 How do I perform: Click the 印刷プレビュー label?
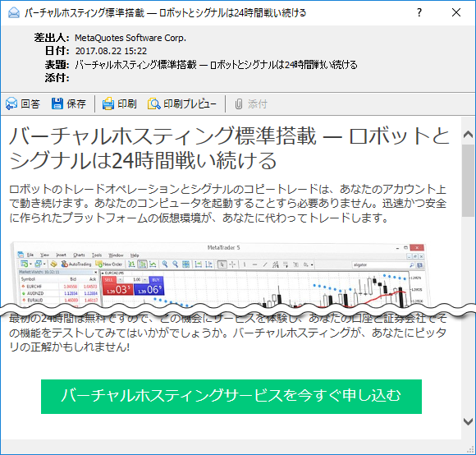point(190,103)
